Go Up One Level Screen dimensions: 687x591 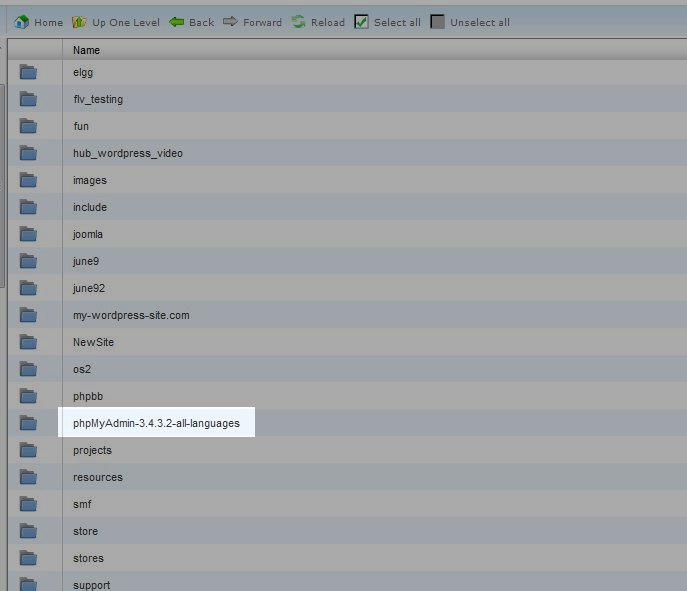click(79, 22)
